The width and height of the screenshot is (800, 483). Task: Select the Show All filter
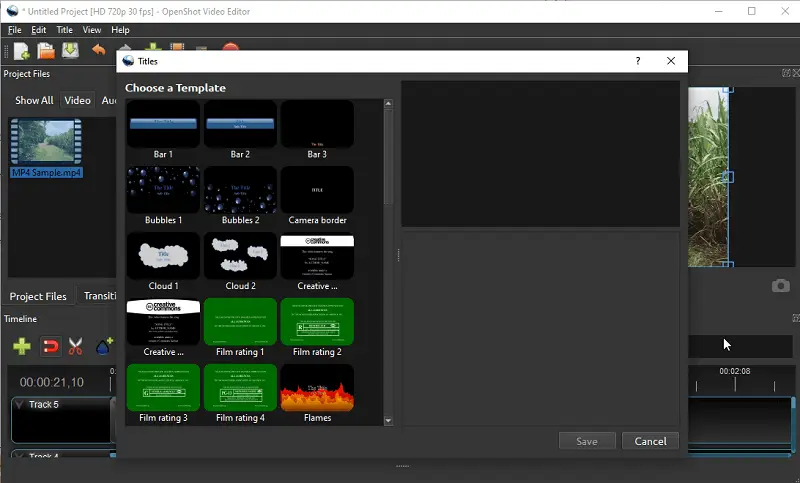(x=34, y=100)
